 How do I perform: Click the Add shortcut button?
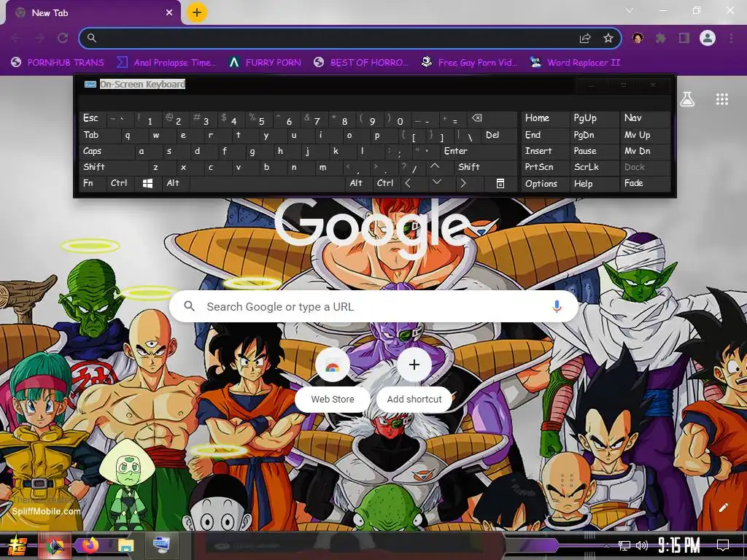coord(414,380)
